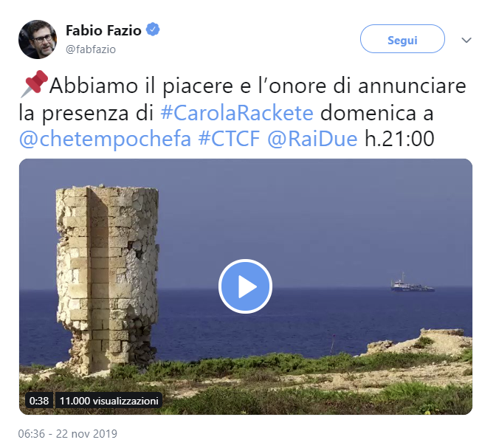Open the #CTCF hashtag
This screenshot has width=496, height=448.
tap(230, 139)
